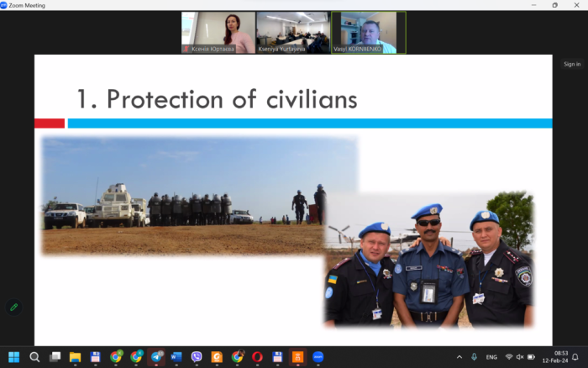This screenshot has width=588, height=368.
Task: Select Kseniya Yurtayeva's video thumbnail
Action: coord(293,33)
